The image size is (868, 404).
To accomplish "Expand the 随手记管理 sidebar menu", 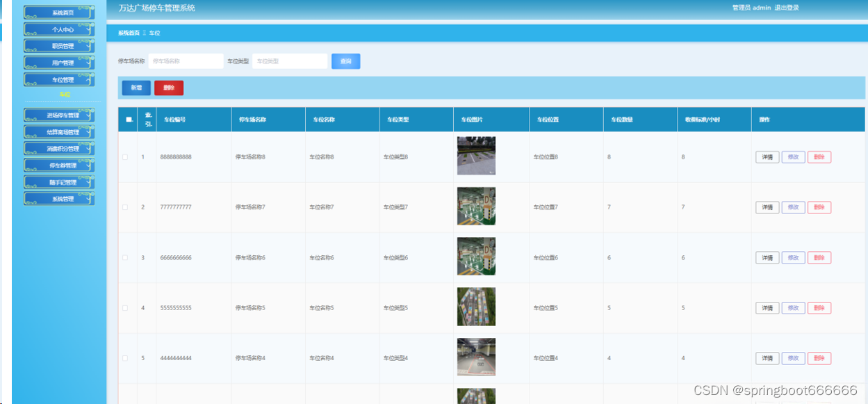I will (59, 182).
